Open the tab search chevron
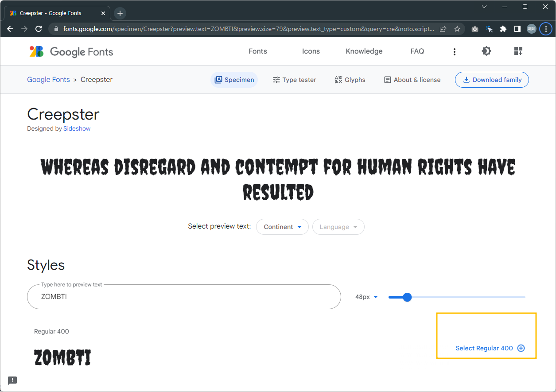556x392 pixels. point(484,7)
